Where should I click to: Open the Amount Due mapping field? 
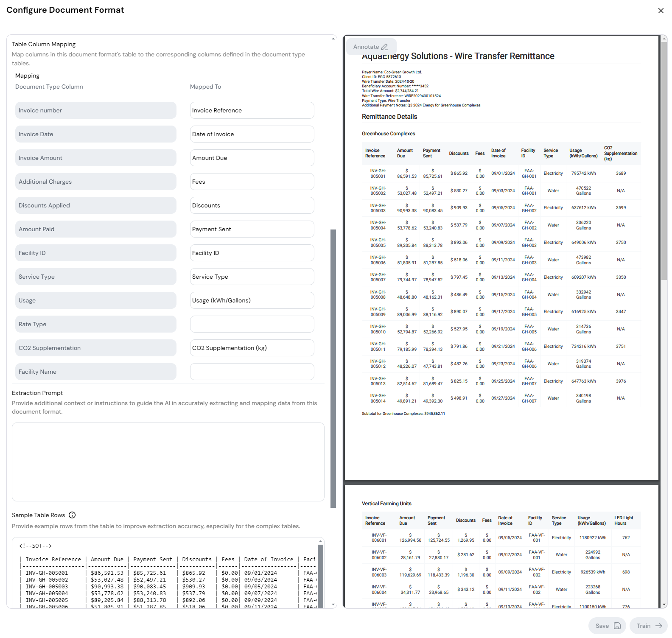(x=252, y=158)
